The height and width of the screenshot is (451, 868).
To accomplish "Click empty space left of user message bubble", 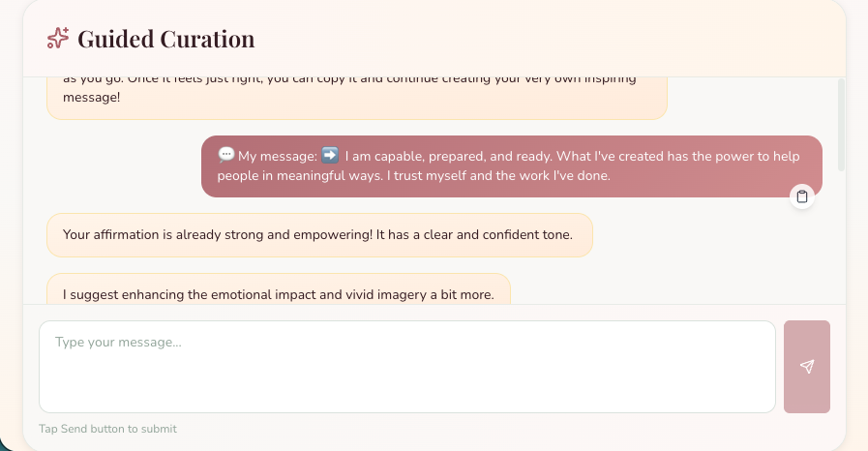I will [122, 166].
